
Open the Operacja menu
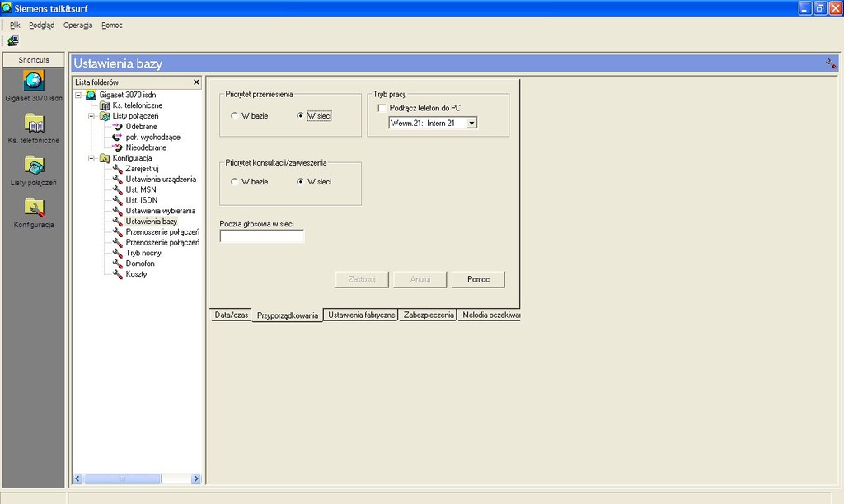pyautogui.click(x=78, y=26)
